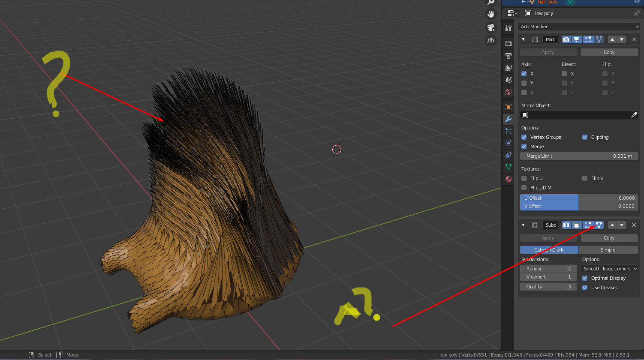Image resolution: width=644 pixels, height=360 pixels.
Task: Select the Simple subdivision type
Action: pyautogui.click(x=608, y=250)
